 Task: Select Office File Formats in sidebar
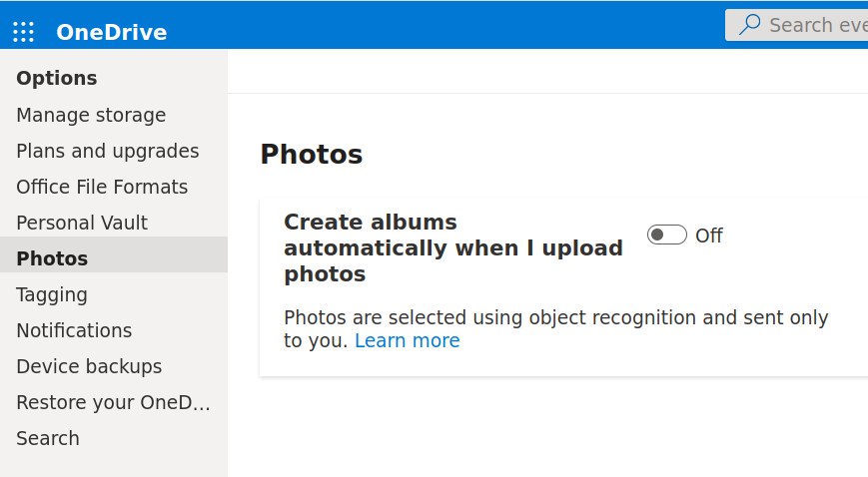(x=102, y=188)
